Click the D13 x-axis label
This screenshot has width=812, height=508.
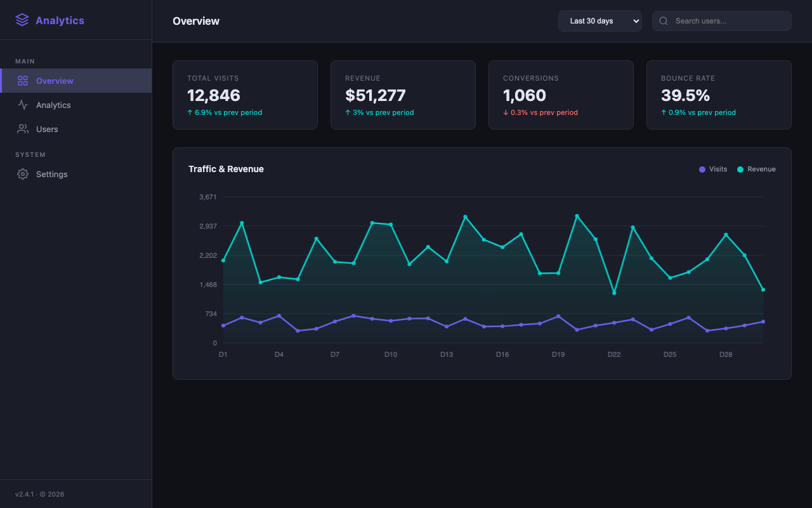pyautogui.click(x=447, y=354)
